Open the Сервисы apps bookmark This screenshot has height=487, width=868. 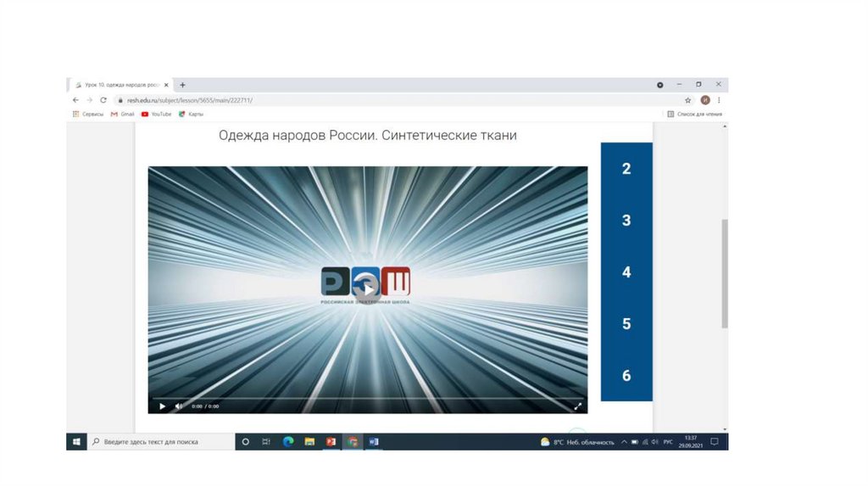[x=88, y=115]
